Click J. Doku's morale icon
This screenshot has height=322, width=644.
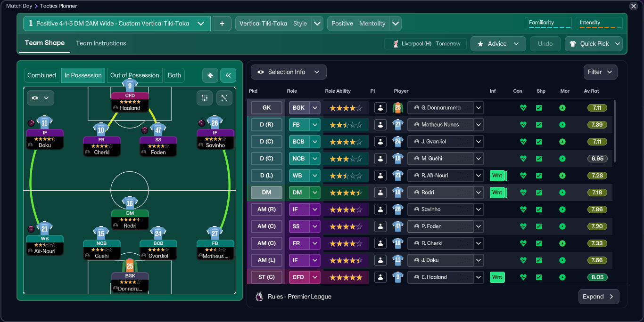[562, 260]
